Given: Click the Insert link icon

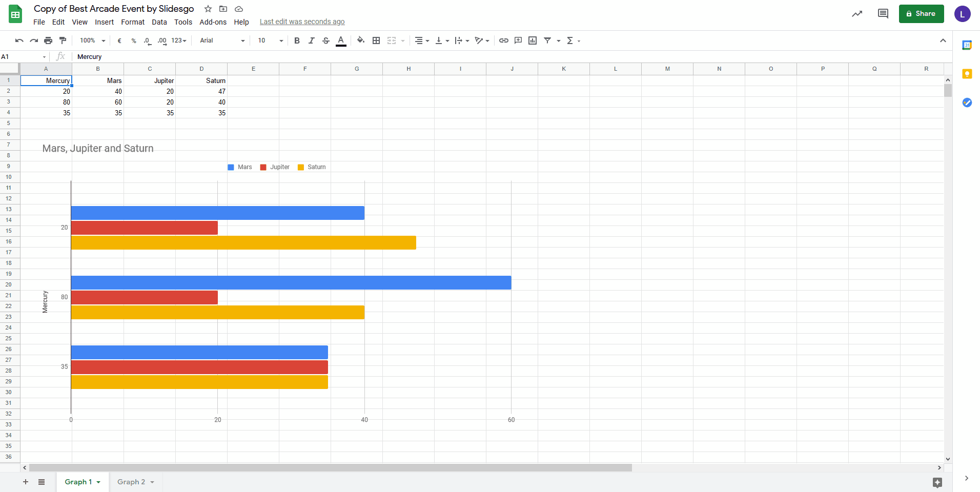Looking at the screenshot, I should (x=504, y=40).
